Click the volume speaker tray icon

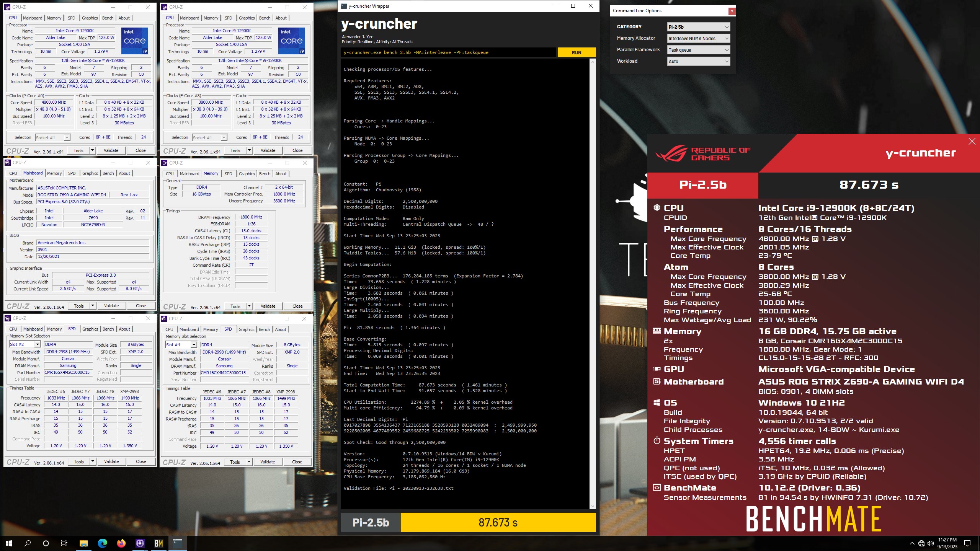click(930, 543)
